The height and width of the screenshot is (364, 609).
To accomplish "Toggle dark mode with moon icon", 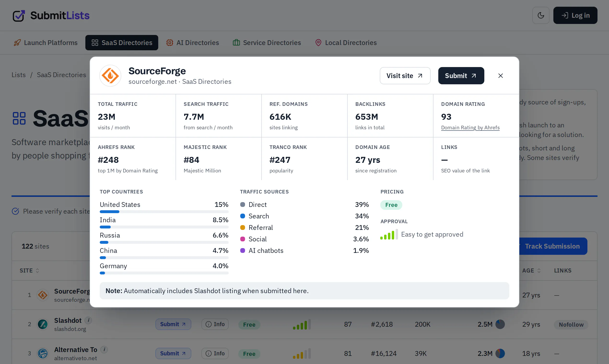I will [541, 16].
